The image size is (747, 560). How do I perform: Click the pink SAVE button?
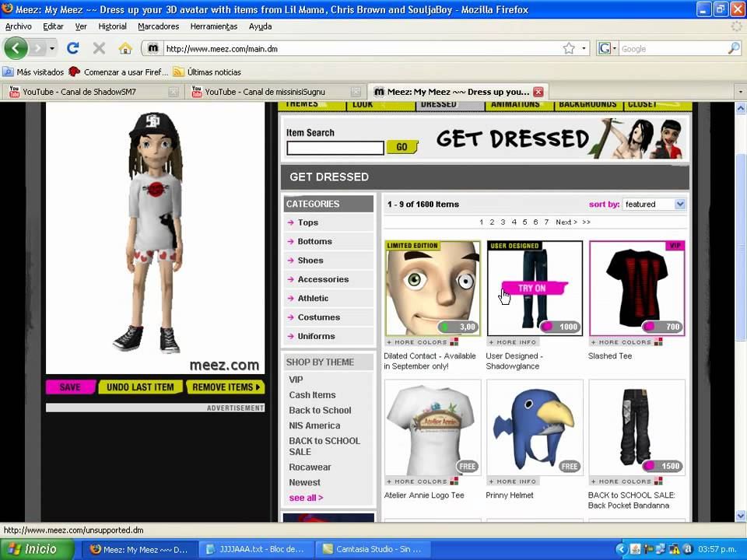click(71, 387)
